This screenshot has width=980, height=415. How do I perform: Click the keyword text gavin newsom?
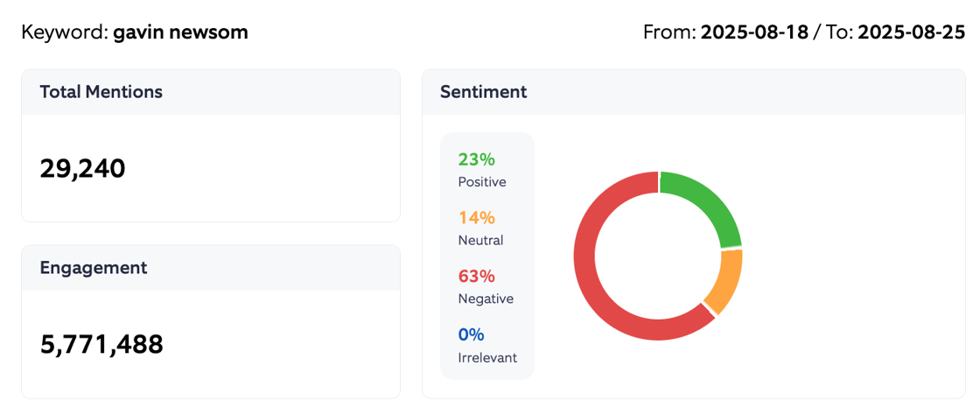pyautogui.click(x=180, y=32)
